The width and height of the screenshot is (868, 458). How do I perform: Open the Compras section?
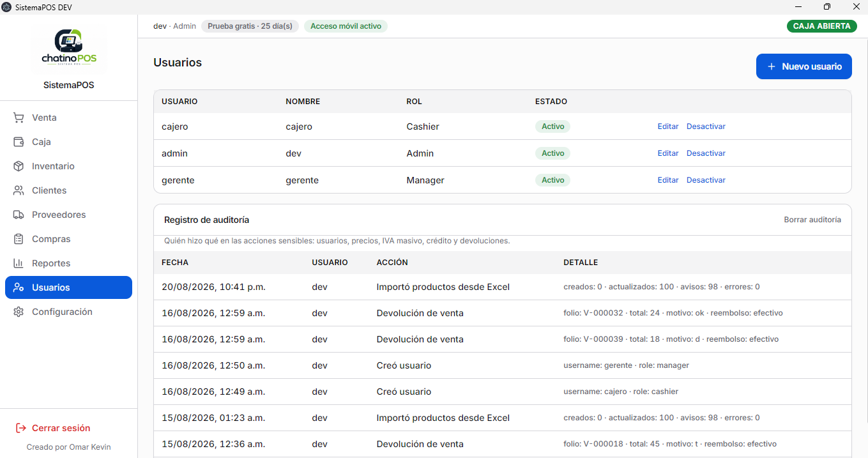[68, 239]
